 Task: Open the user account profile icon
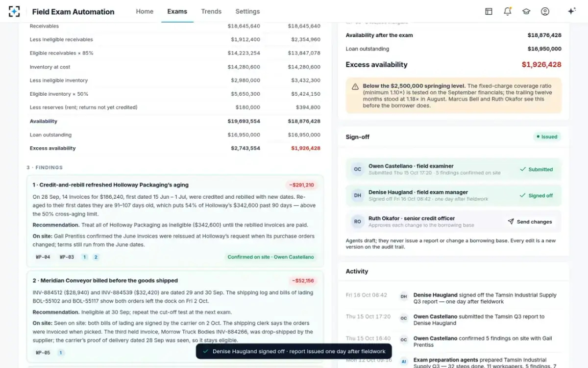tap(545, 11)
